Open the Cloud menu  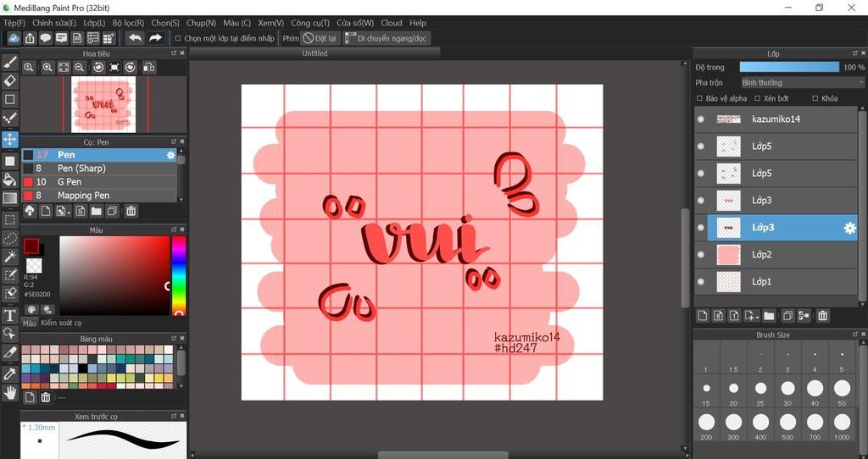[392, 23]
